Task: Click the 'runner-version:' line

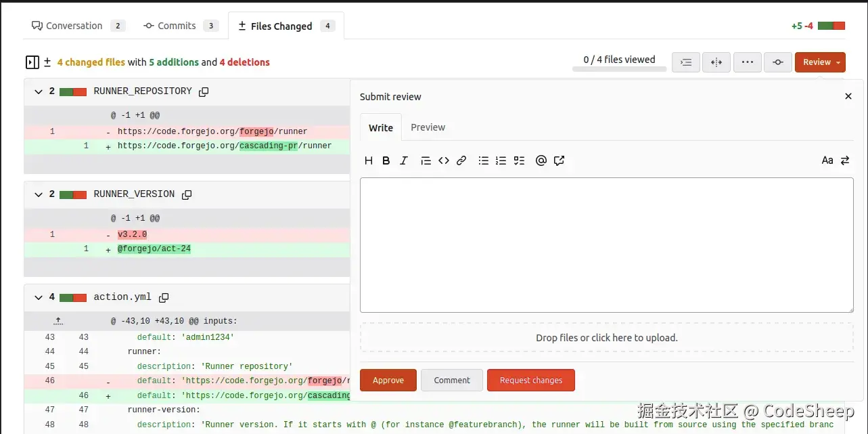Action: (164, 410)
